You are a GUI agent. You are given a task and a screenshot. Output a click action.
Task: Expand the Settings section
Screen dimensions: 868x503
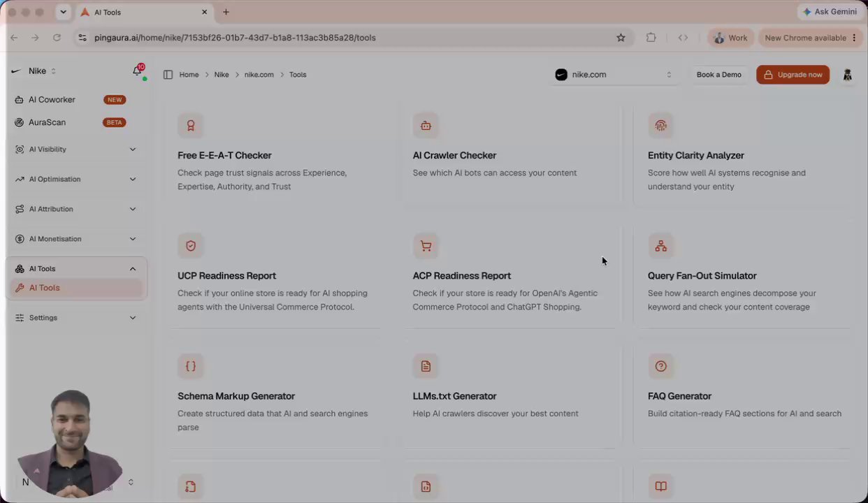75,318
